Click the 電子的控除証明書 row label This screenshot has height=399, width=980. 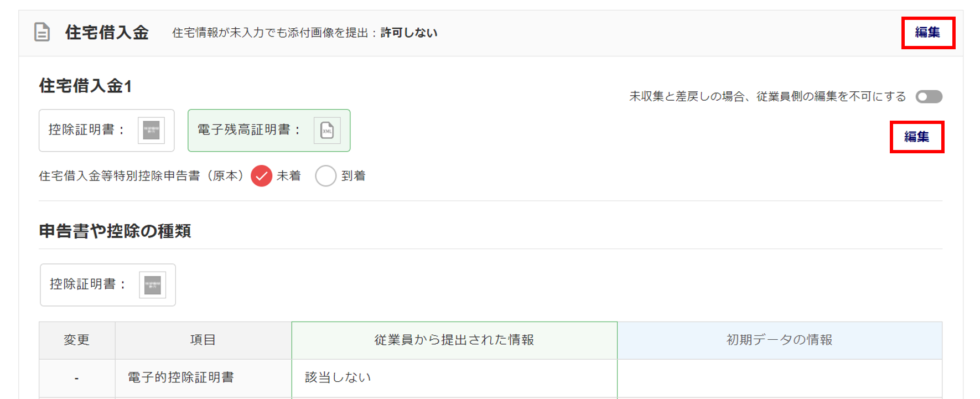click(x=181, y=377)
